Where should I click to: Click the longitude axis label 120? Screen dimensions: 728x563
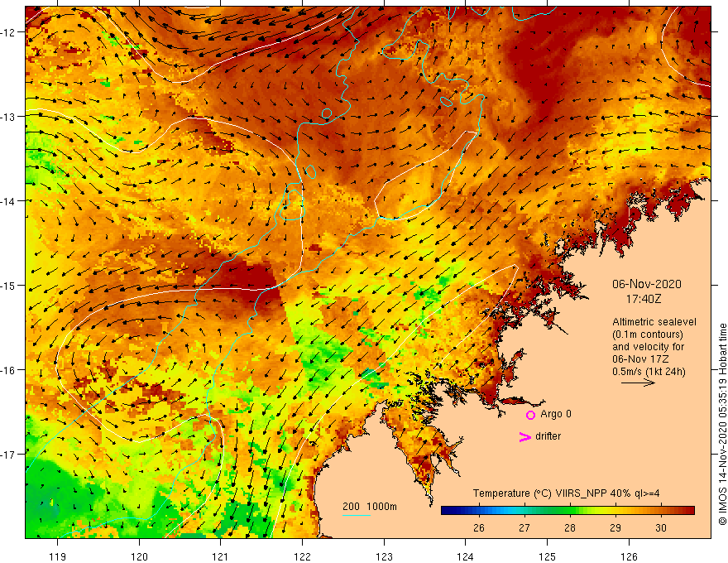pos(139,556)
